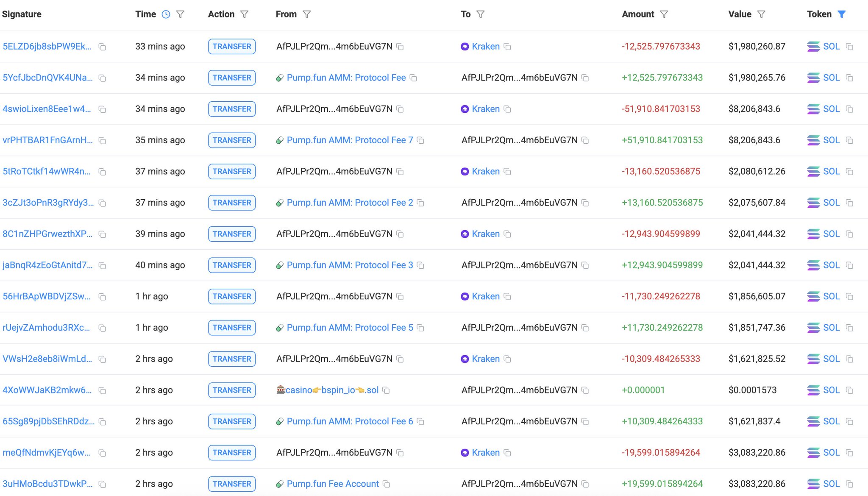Open Pump.fun AMM: Protocol Fee account link
This screenshot has height=496, width=868.
pyautogui.click(x=346, y=78)
